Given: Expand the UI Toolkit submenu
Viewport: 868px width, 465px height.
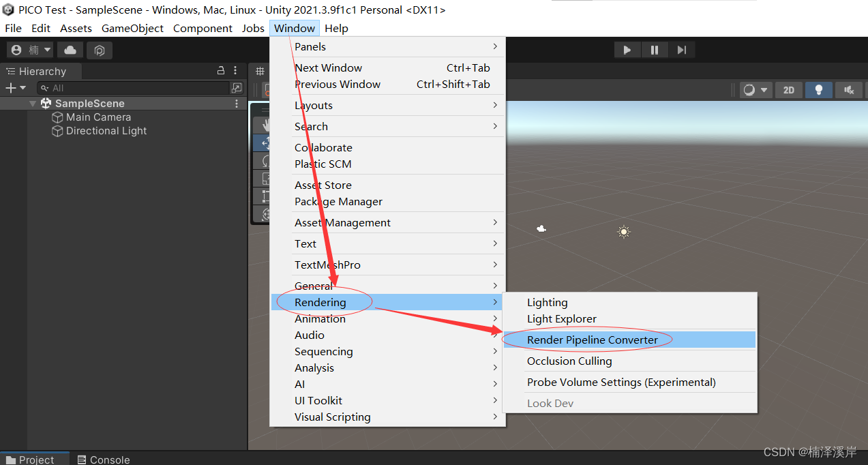Looking at the screenshot, I should (387, 400).
